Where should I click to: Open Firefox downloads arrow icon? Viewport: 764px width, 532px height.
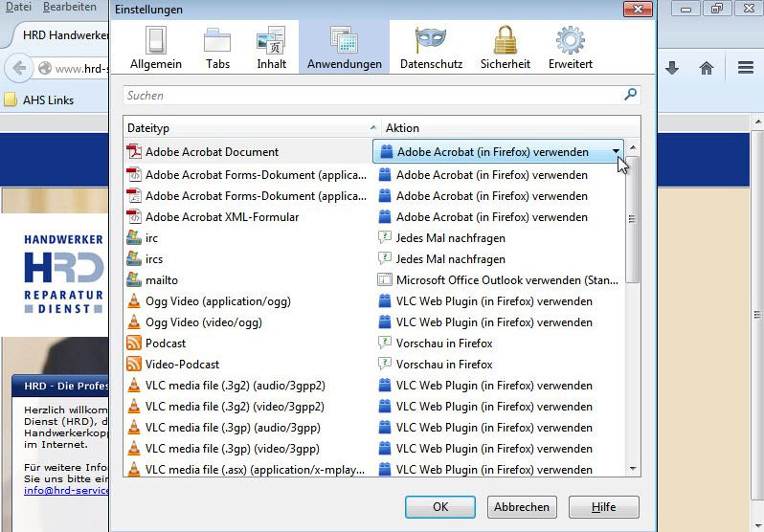click(x=672, y=68)
